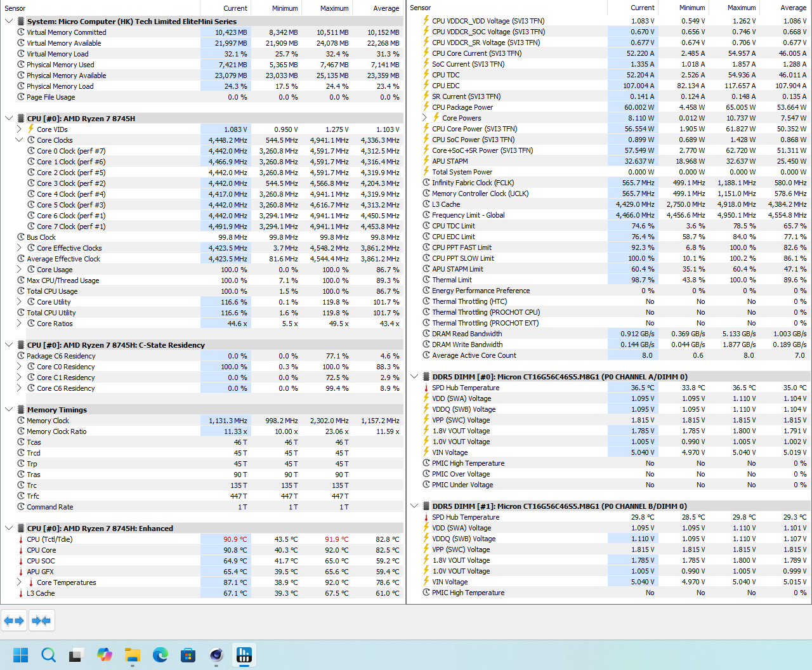This screenshot has width=812, height=670.
Task: Expand the Core Powers row
Action: point(424,118)
